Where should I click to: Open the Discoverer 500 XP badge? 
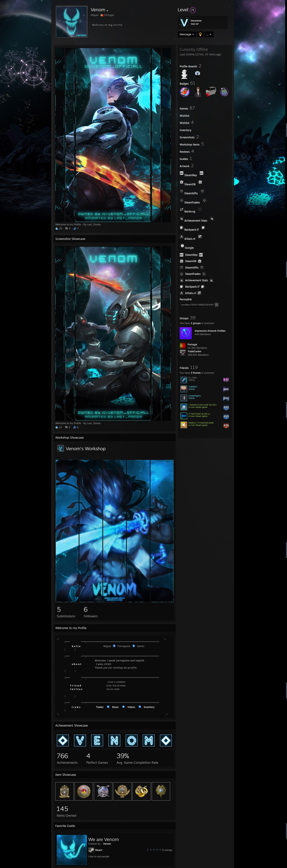(203, 22)
